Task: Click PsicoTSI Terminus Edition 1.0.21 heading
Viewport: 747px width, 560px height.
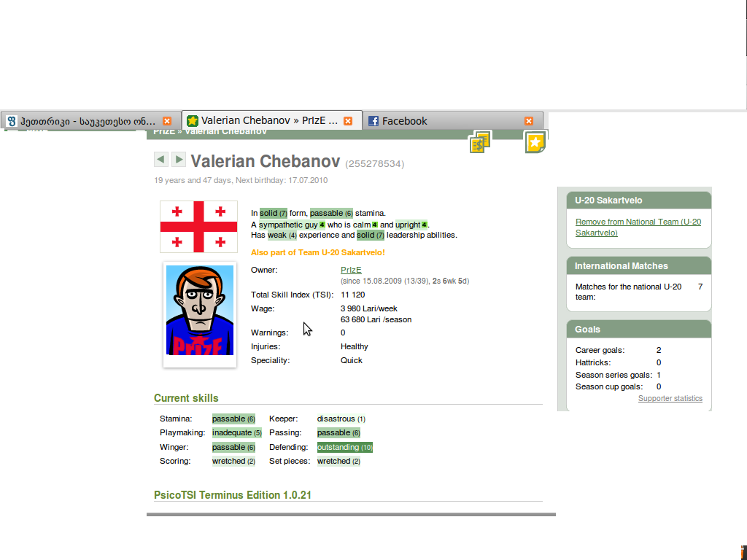Action: (x=233, y=495)
